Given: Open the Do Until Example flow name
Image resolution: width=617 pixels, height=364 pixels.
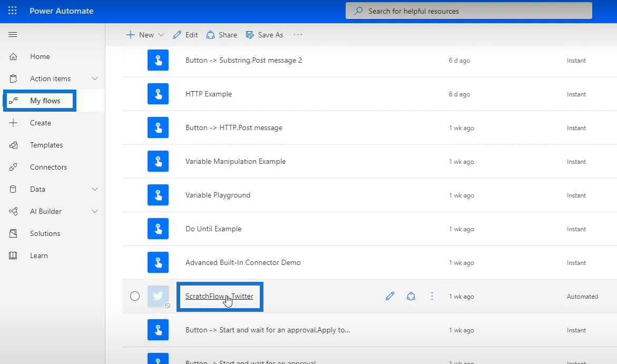Looking at the screenshot, I should (x=213, y=229).
